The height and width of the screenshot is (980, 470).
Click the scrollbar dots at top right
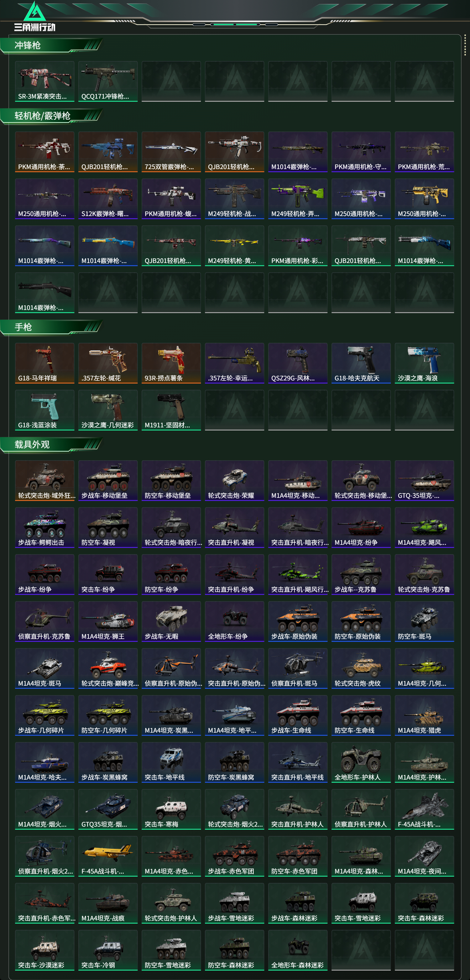click(x=465, y=46)
